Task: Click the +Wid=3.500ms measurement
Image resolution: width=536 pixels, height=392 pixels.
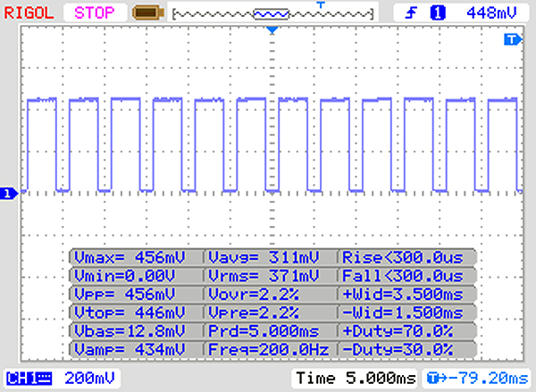Action: (403, 294)
